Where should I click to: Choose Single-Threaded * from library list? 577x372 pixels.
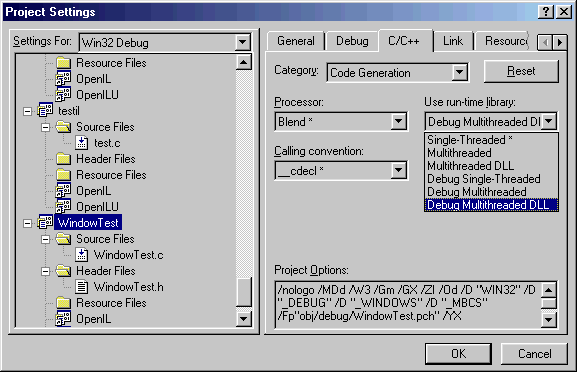491,140
